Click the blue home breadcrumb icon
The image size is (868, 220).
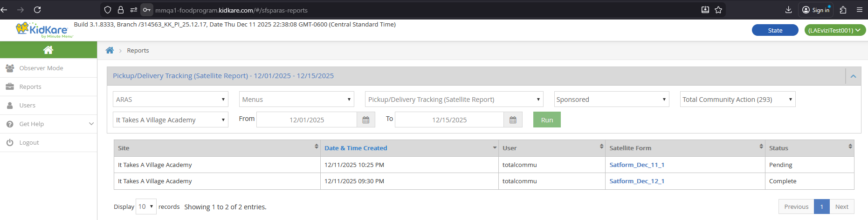(x=110, y=50)
